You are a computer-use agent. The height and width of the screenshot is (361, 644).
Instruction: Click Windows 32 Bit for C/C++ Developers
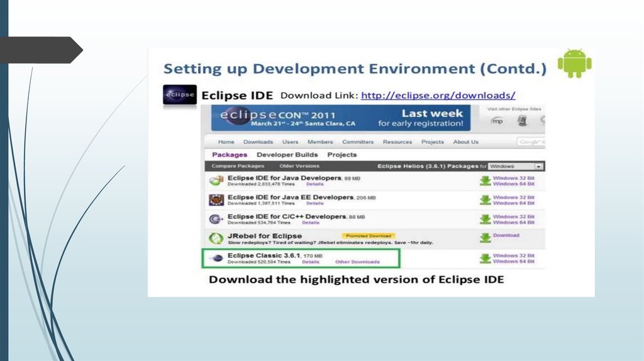(513, 216)
